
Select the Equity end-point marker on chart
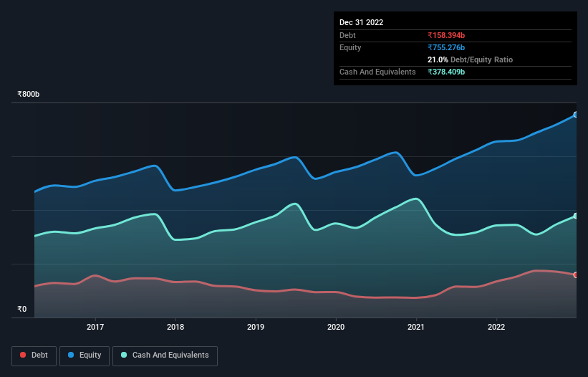click(576, 115)
